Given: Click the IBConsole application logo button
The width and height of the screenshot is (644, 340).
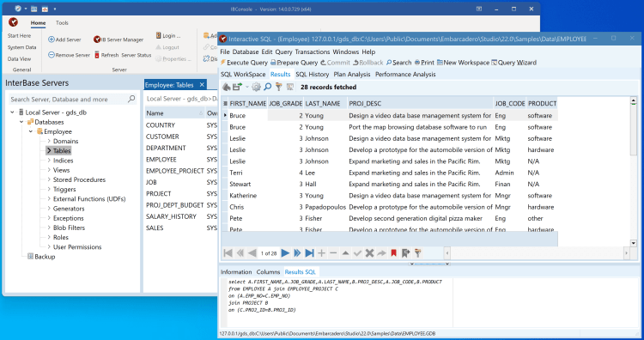Looking at the screenshot, I should pyautogui.click(x=14, y=22).
